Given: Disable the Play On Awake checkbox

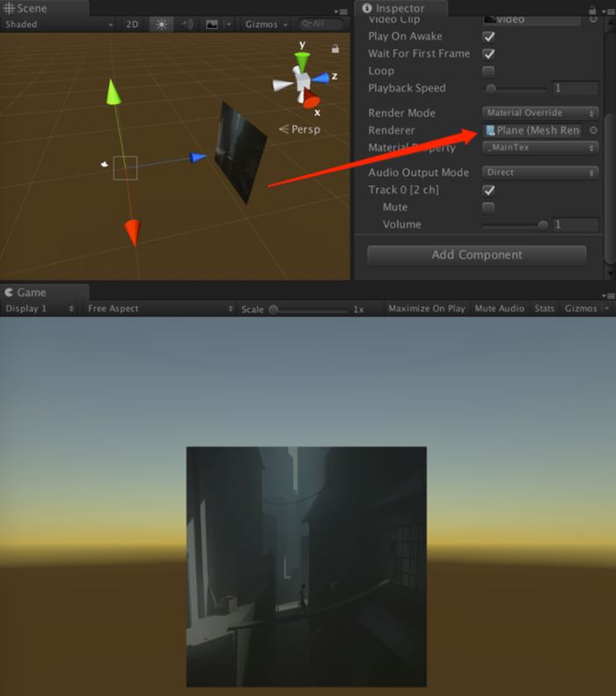Looking at the screenshot, I should tap(489, 37).
